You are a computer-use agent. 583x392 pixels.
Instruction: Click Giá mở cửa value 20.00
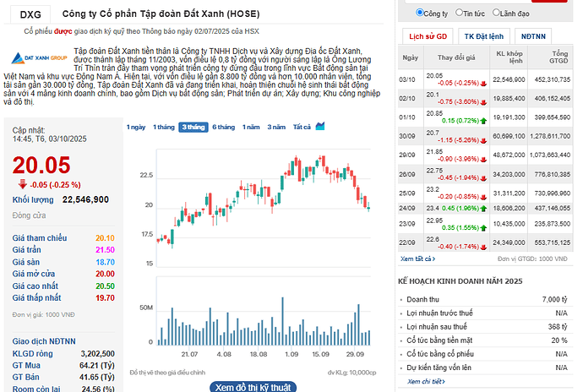(x=105, y=274)
